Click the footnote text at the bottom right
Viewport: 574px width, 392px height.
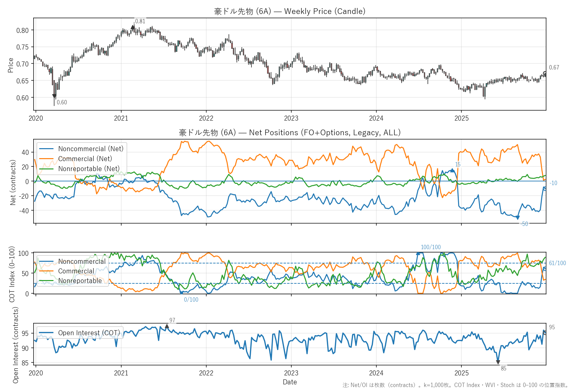pos(455,385)
